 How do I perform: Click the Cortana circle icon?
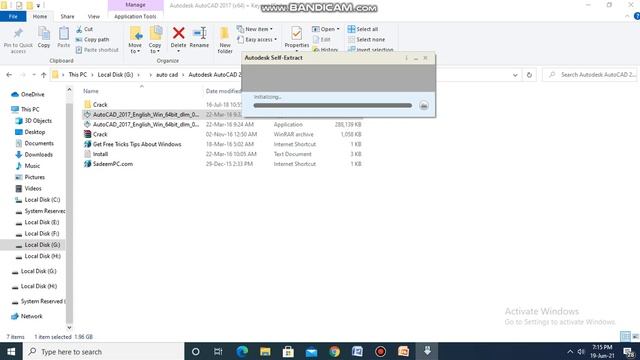196,351
